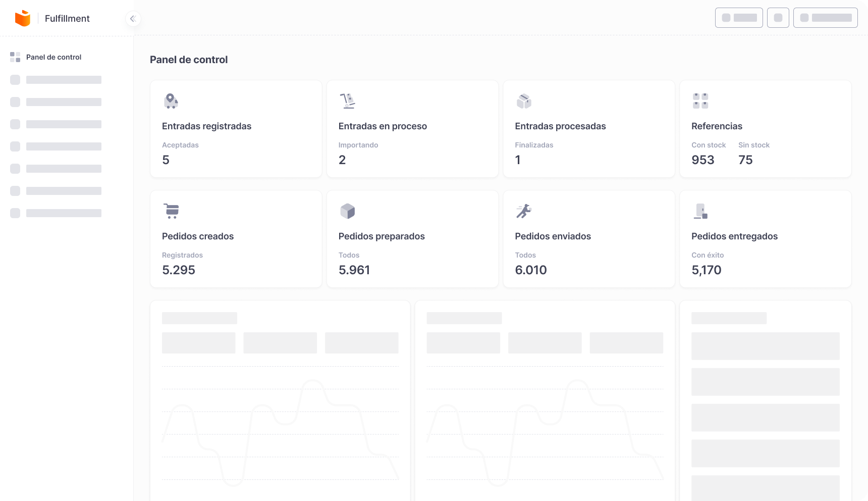Open the Pedidos entregados card title
868x501 pixels.
click(734, 236)
